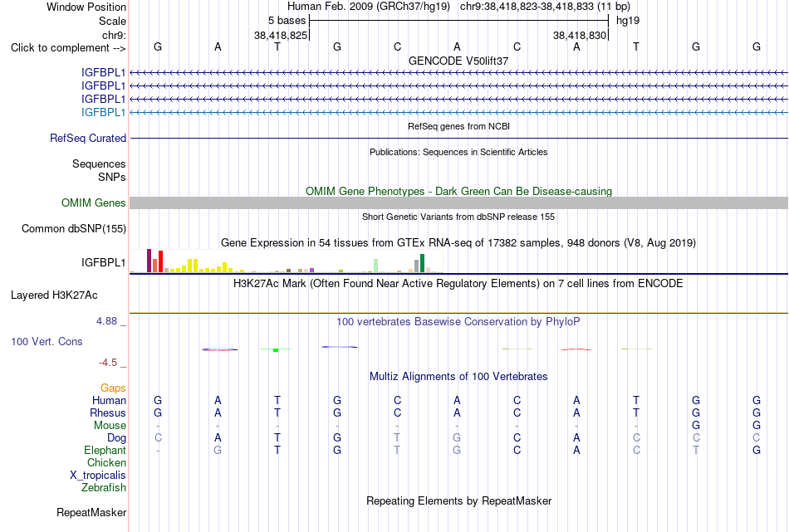Viewport: 789px width, 532px height.
Task: Click the GENCODE V50lift37 track title
Action: pos(458,61)
